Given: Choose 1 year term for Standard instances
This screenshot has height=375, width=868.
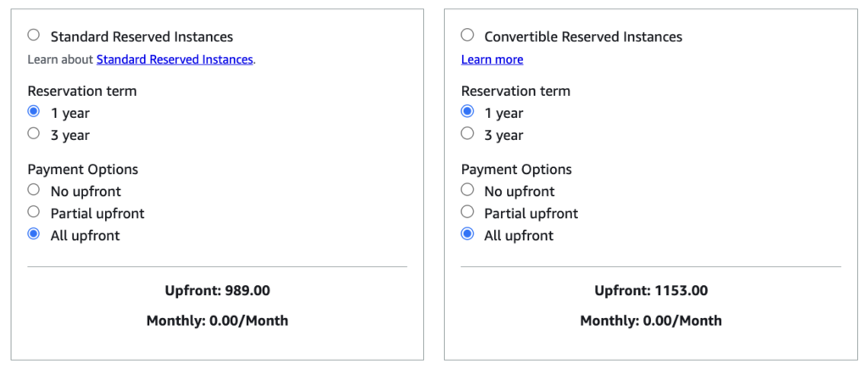Looking at the screenshot, I should coord(34,111).
